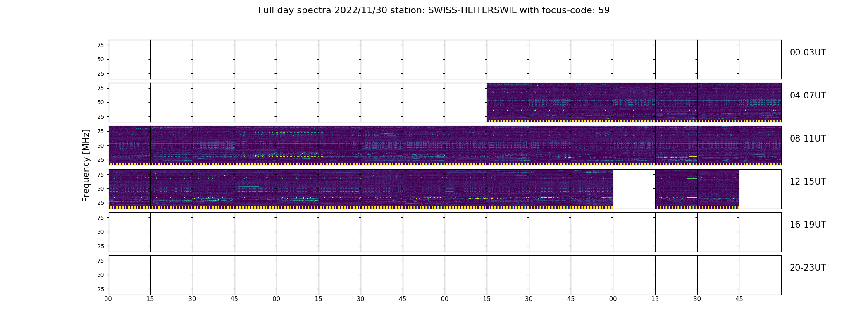The height and width of the screenshot is (331, 868).
Task: Click the empty 00-03UT spectrum panel
Action: click(x=445, y=60)
